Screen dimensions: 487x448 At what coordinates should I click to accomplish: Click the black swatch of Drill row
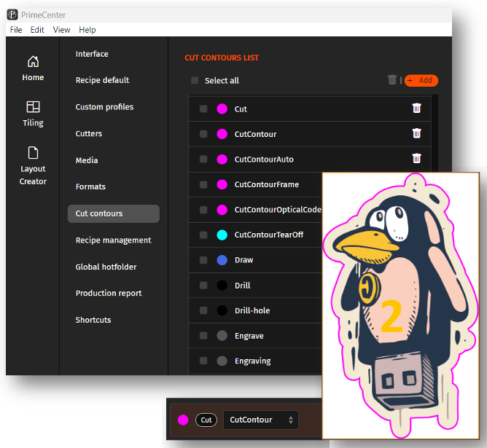[x=222, y=285]
